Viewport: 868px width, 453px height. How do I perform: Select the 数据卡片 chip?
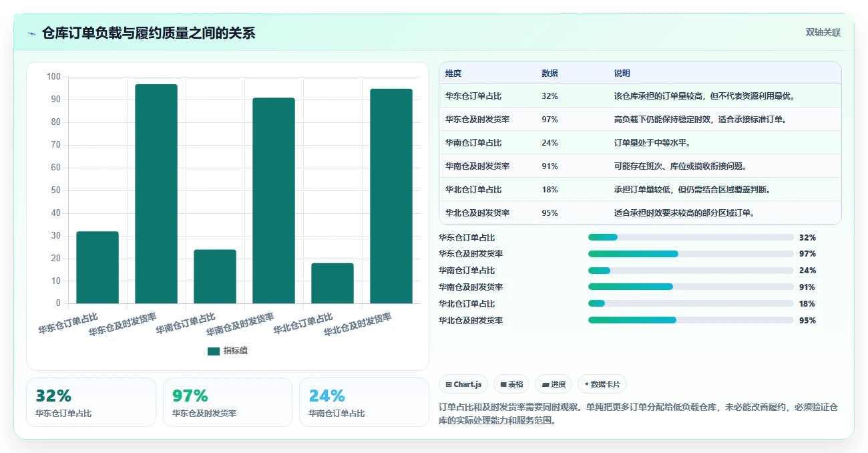tap(602, 384)
